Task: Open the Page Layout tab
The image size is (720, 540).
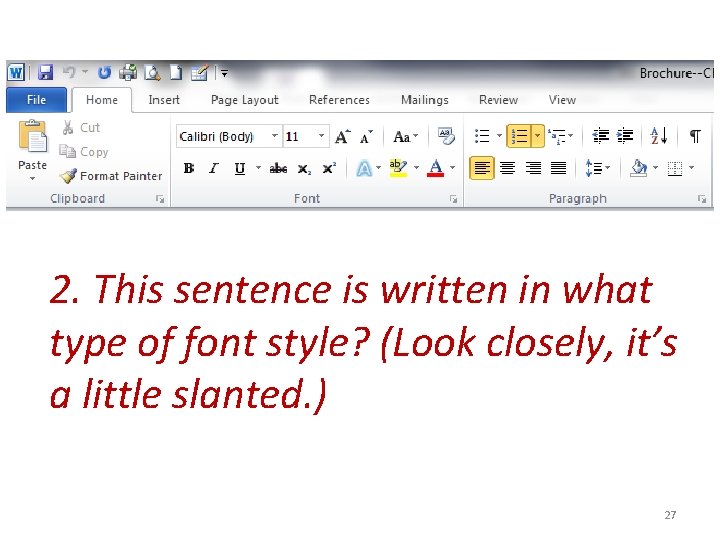Action: pyautogui.click(x=245, y=100)
